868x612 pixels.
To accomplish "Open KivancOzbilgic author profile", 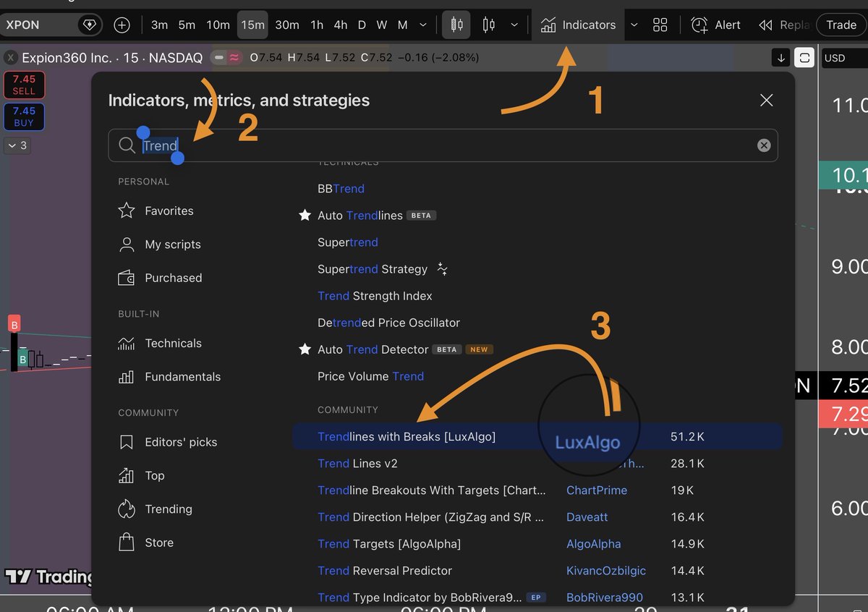I will (606, 570).
